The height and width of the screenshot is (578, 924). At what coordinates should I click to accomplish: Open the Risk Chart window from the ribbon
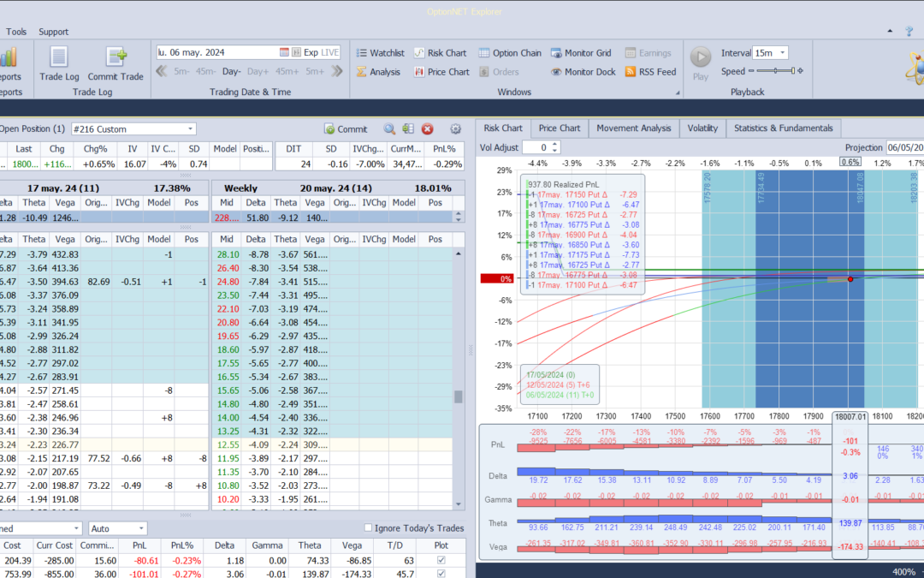click(440, 53)
